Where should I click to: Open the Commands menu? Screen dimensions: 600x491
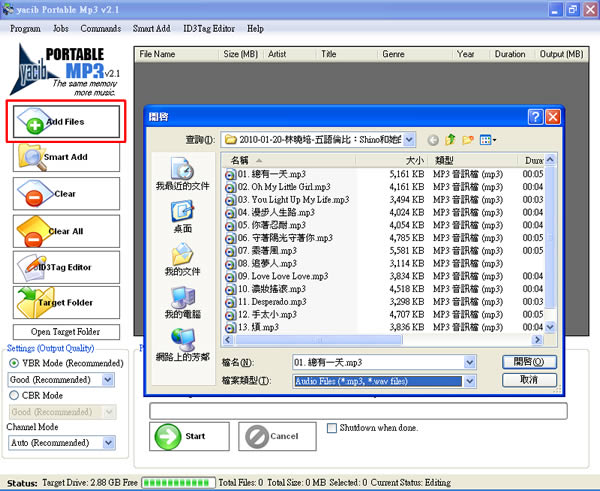click(x=101, y=29)
